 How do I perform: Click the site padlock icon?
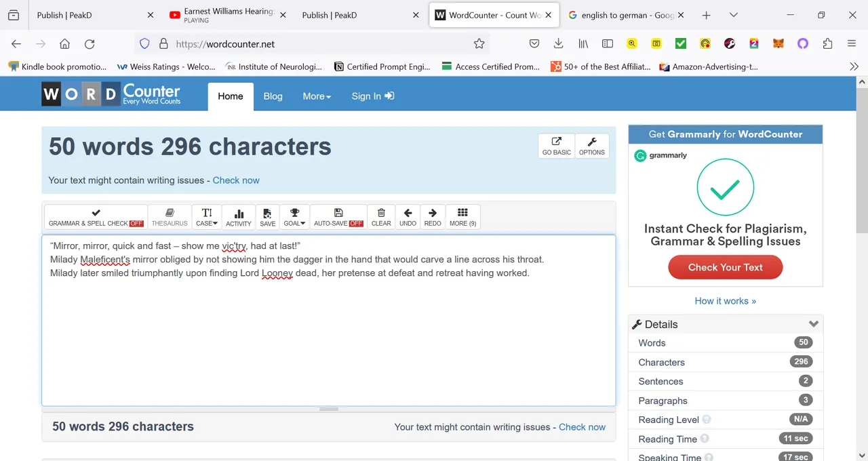163,44
